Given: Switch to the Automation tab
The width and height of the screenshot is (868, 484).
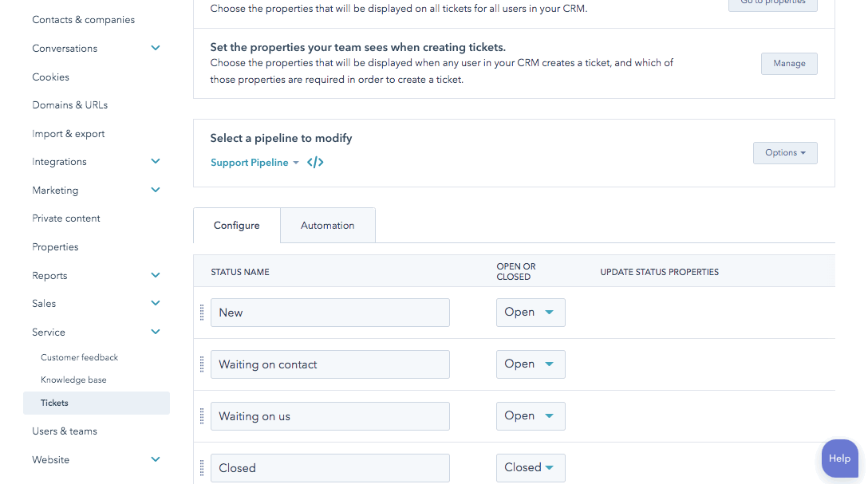Looking at the screenshot, I should [327, 226].
